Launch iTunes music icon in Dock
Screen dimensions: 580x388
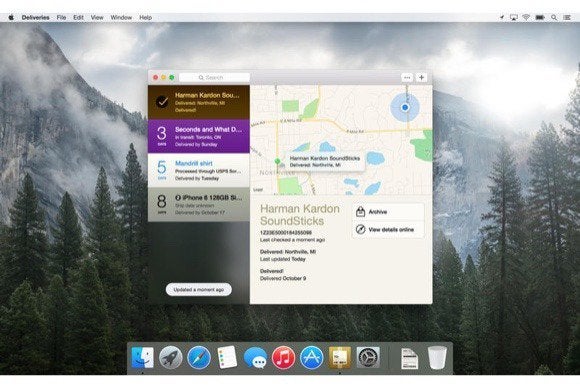click(x=283, y=358)
